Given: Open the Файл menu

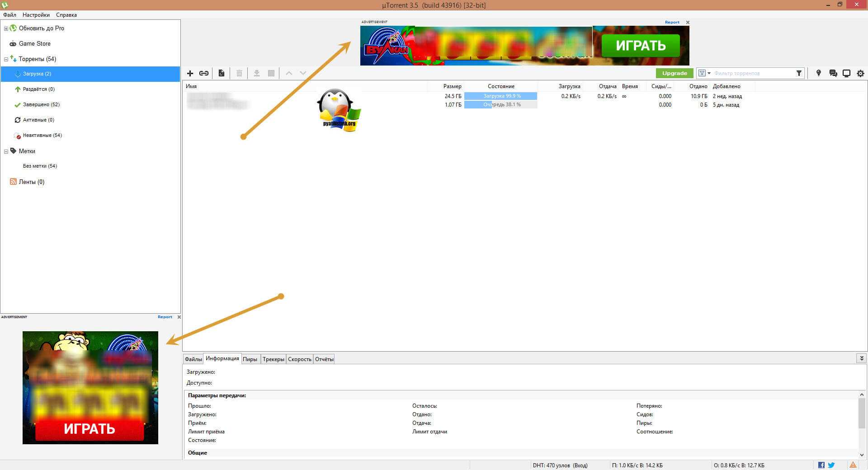Looking at the screenshot, I should 10,15.
